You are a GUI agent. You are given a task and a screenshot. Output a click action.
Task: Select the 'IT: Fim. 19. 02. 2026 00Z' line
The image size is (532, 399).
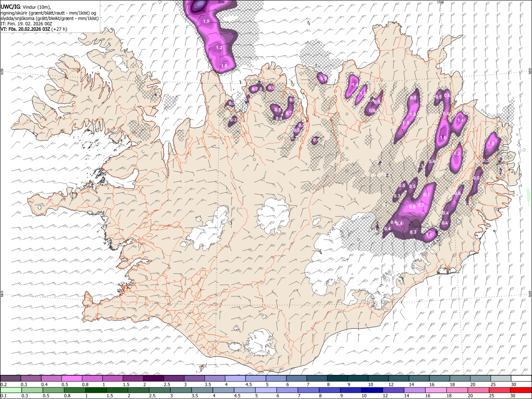26,24
